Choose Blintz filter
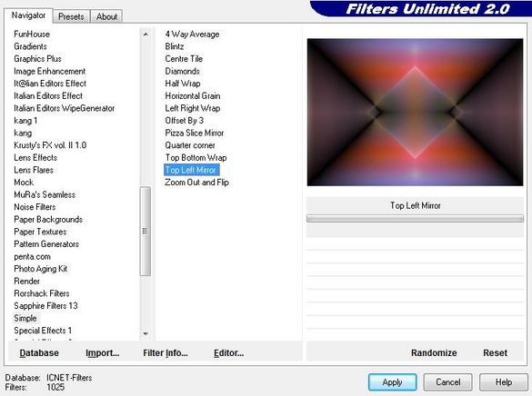This screenshot has height=396, width=532. [x=175, y=46]
